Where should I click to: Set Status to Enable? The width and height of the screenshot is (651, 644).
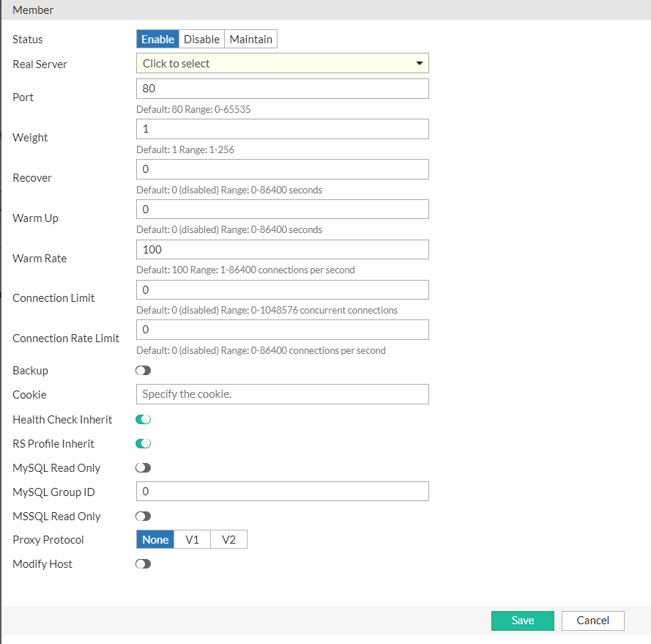point(157,39)
